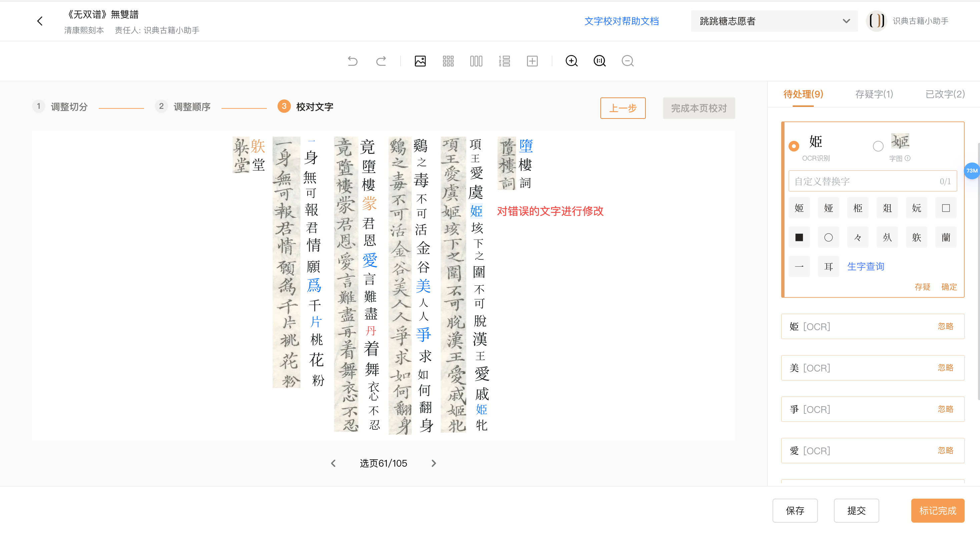Click the add/insert square-plus icon
980x534 pixels.
pyautogui.click(x=532, y=61)
